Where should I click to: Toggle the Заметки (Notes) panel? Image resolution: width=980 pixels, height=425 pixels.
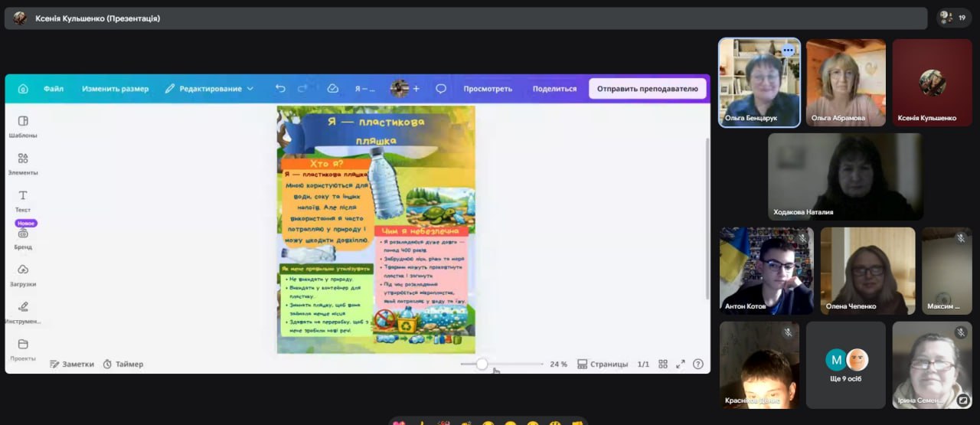point(72,365)
